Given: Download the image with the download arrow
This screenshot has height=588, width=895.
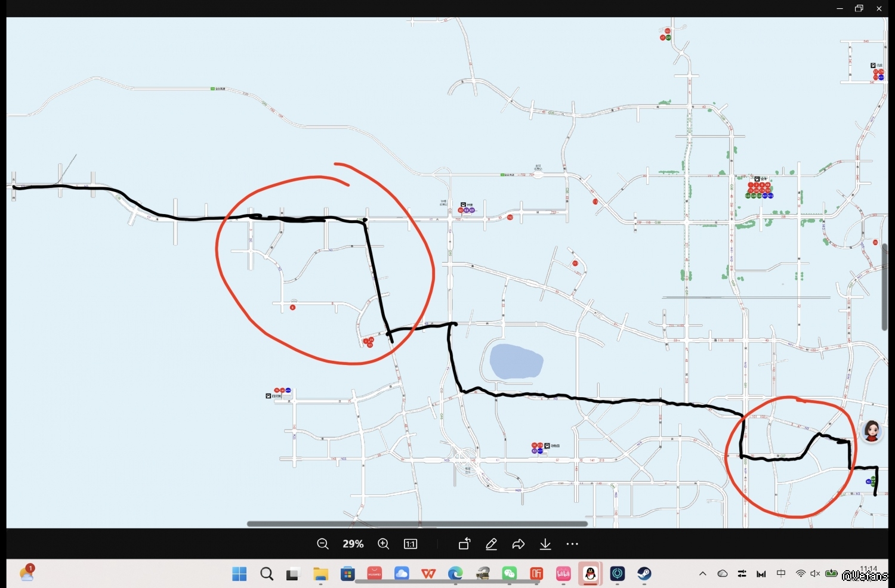Looking at the screenshot, I should click(545, 544).
